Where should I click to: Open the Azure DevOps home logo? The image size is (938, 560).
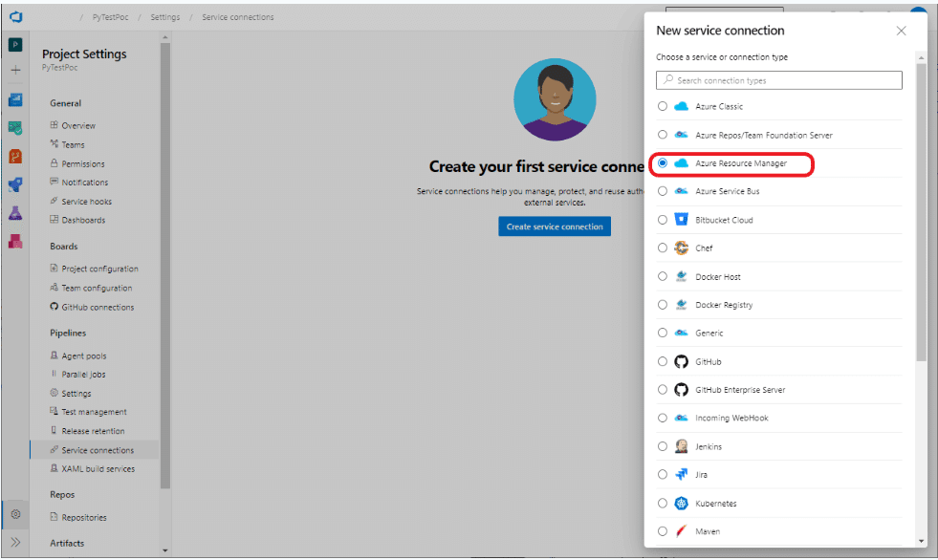point(16,17)
